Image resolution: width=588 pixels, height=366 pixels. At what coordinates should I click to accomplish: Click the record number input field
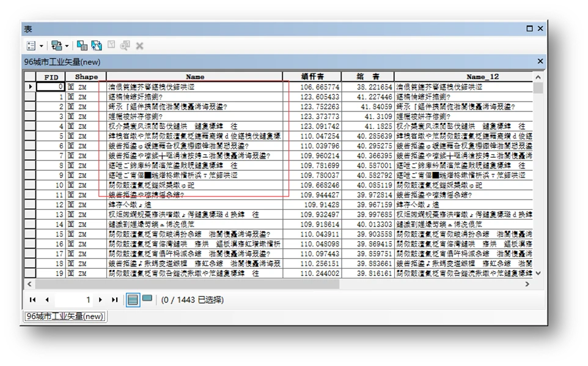coord(73,299)
